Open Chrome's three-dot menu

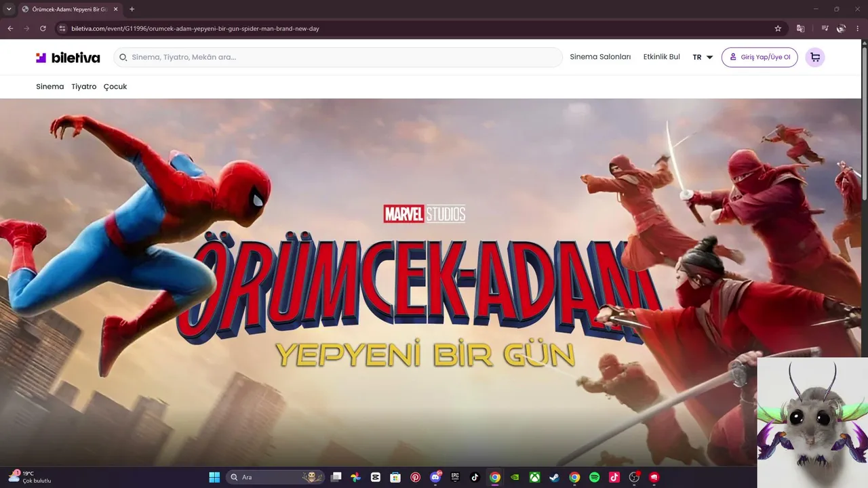coord(858,28)
